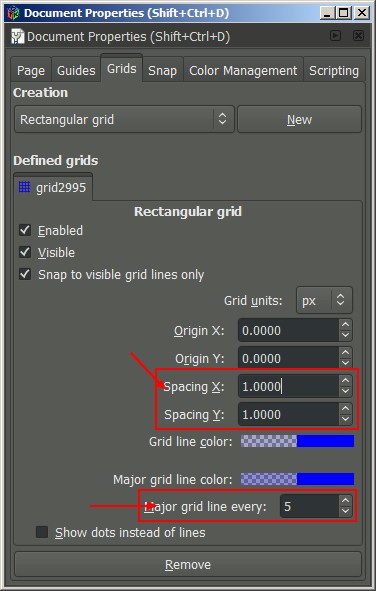Viewport: 376px width, 591px height.
Task: Increase the Origin X value
Action: 345,325
